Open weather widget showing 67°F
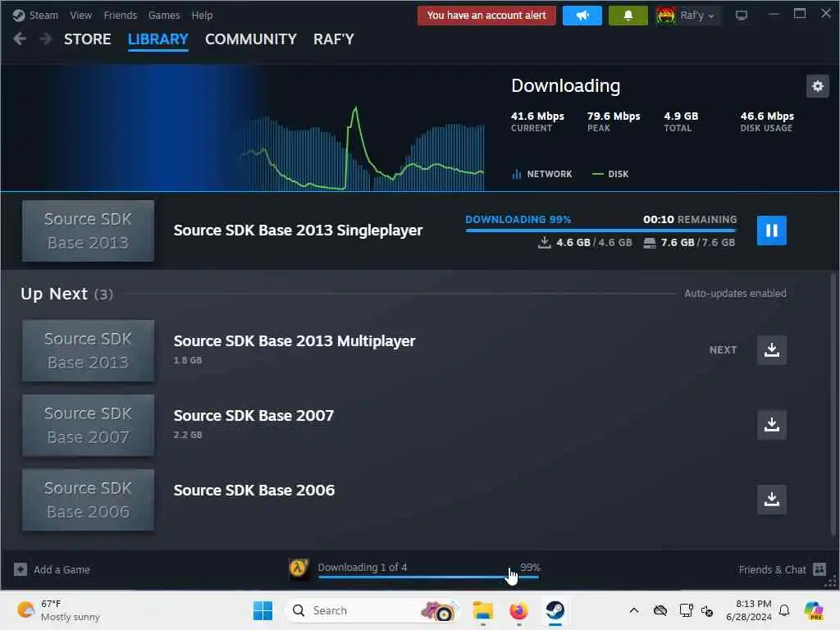 (x=58, y=610)
